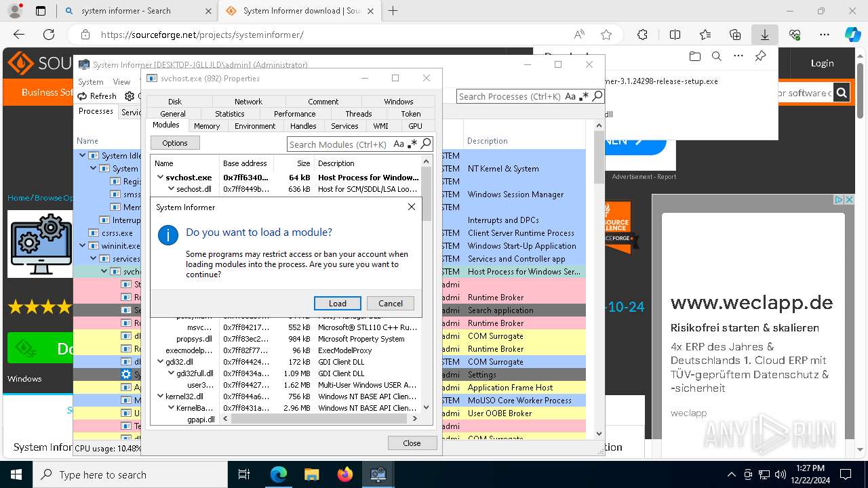Switch to the General tab
The width and height of the screenshot is (868, 488).
point(173,113)
